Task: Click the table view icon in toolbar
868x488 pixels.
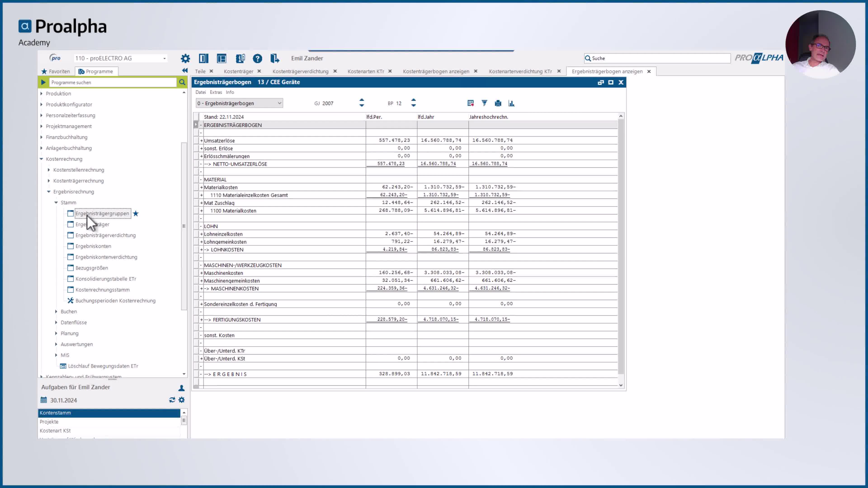Action: (x=222, y=58)
